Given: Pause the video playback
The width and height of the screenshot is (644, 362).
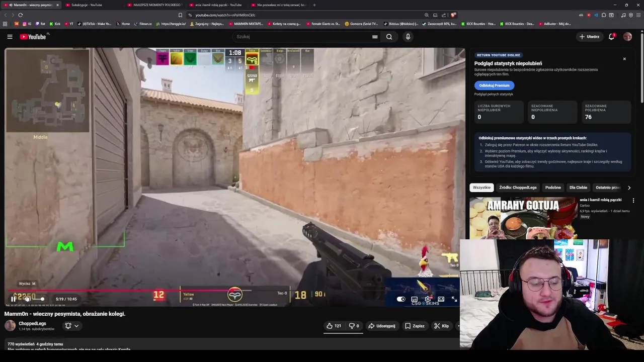Looking at the screenshot, I should tap(13, 299).
